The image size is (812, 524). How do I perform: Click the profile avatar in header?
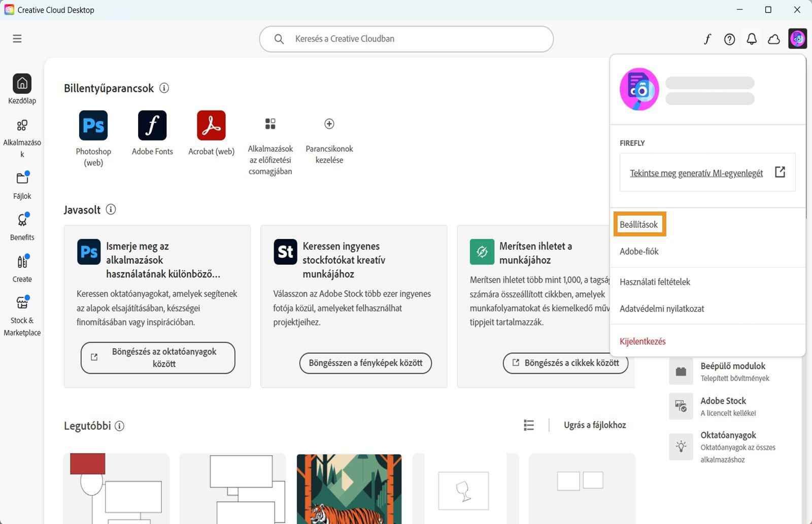click(798, 39)
